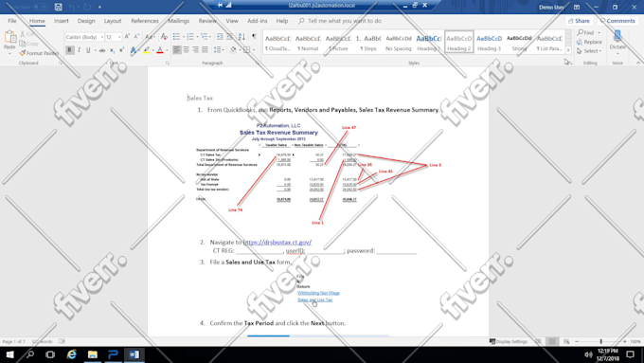
Task: Apply yellow text highlight color
Action: (x=146, y=50)
